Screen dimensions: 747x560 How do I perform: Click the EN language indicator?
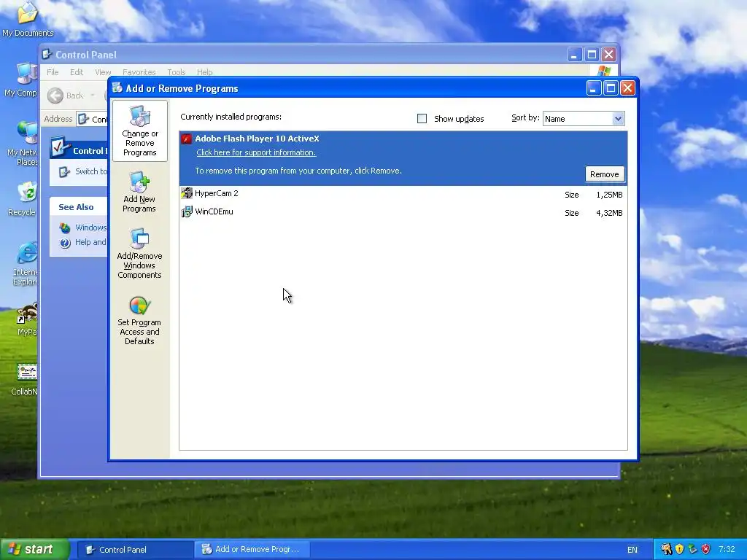click(632, 550)
